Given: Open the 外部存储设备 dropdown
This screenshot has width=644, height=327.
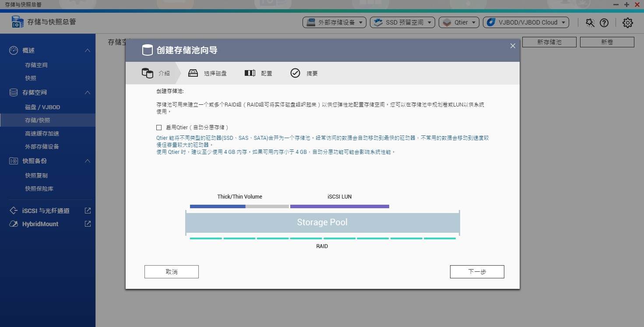Looking at the screenshot, I should click(334, 22).
